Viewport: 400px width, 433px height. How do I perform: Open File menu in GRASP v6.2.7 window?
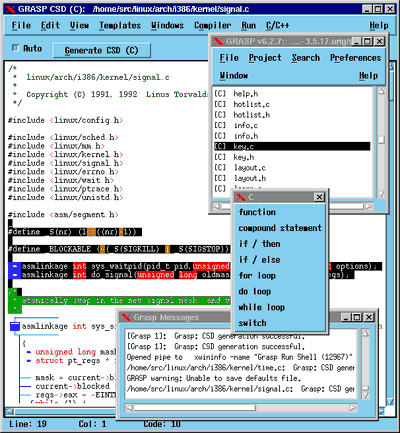(229, 58)
